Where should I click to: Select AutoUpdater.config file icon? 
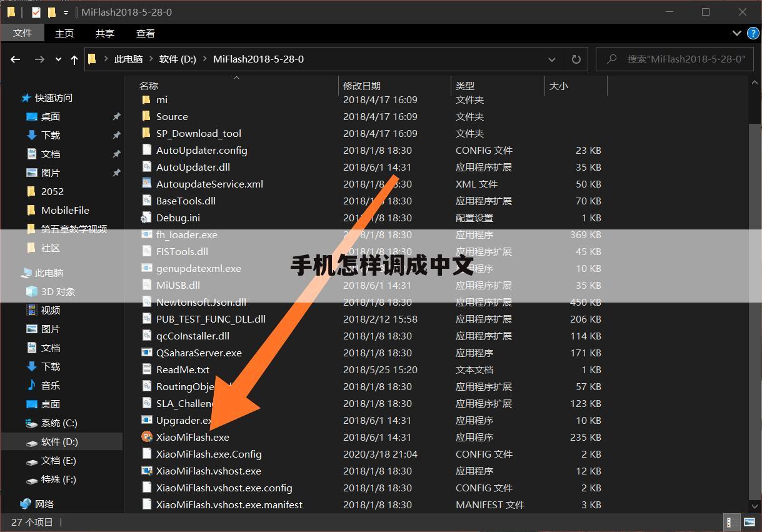(147, 150)
